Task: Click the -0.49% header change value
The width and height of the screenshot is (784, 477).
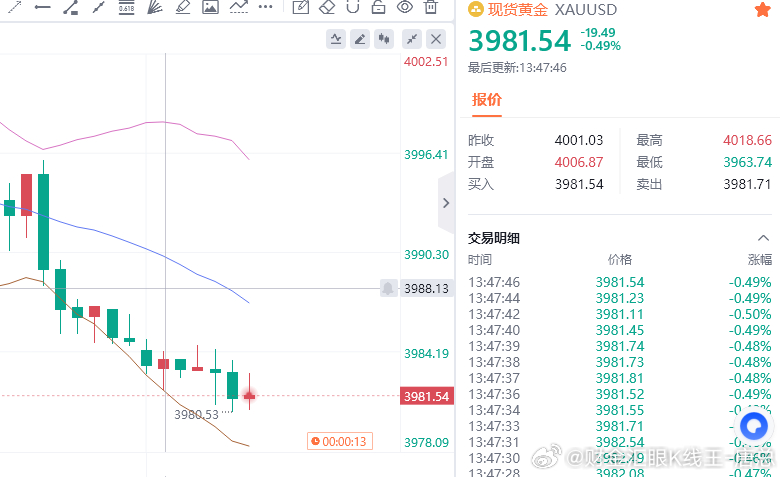Action: pyautogui.click(x=600, y=46)
